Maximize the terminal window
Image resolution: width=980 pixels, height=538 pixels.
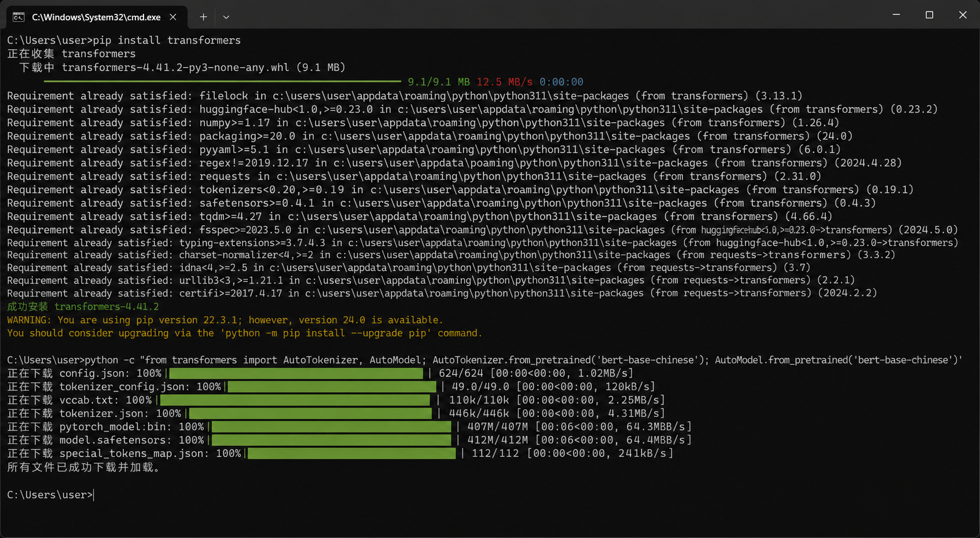(x=929, y=14)
